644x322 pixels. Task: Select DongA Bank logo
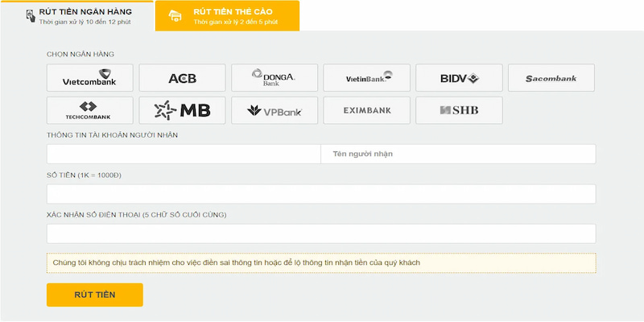coord(275,77)
